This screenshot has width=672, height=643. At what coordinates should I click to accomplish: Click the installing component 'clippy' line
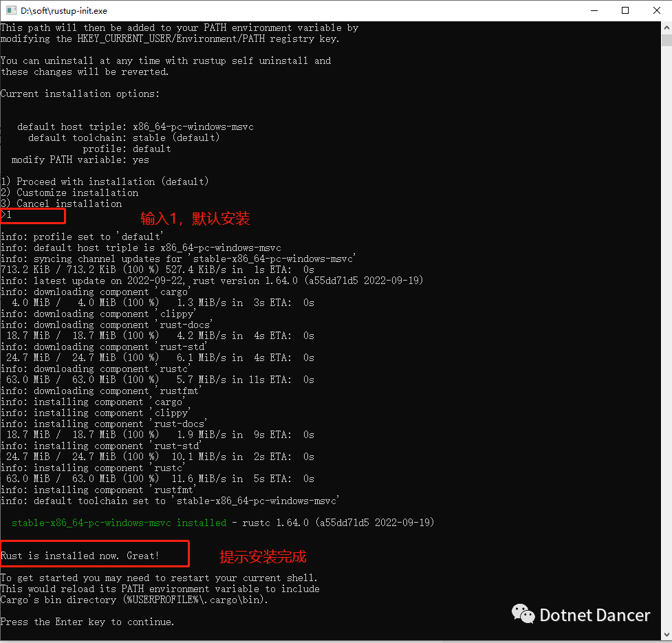[x=96, y=413]
